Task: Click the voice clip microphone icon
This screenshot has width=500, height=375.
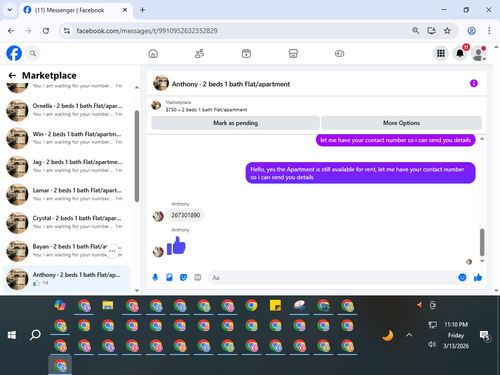Action: tap(155, 277)
